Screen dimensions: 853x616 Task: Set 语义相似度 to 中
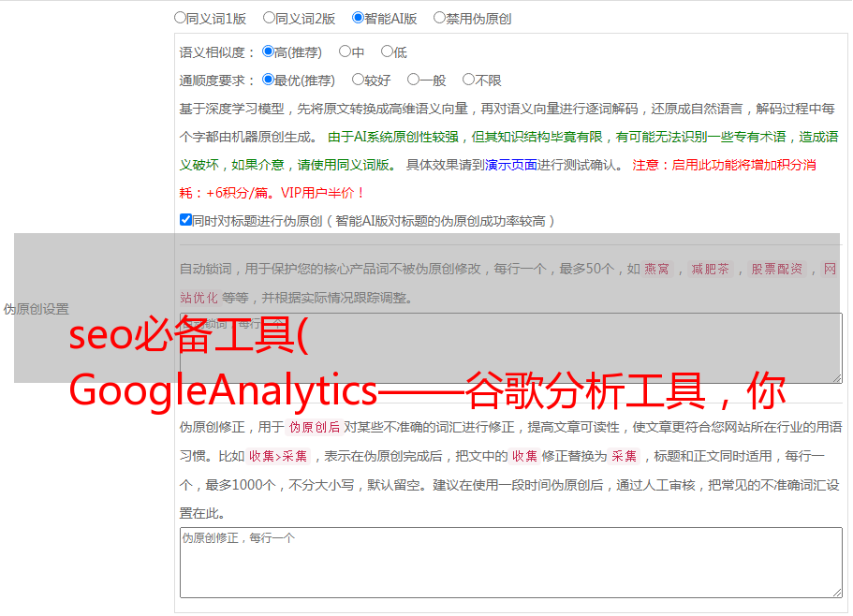[345, 51]
